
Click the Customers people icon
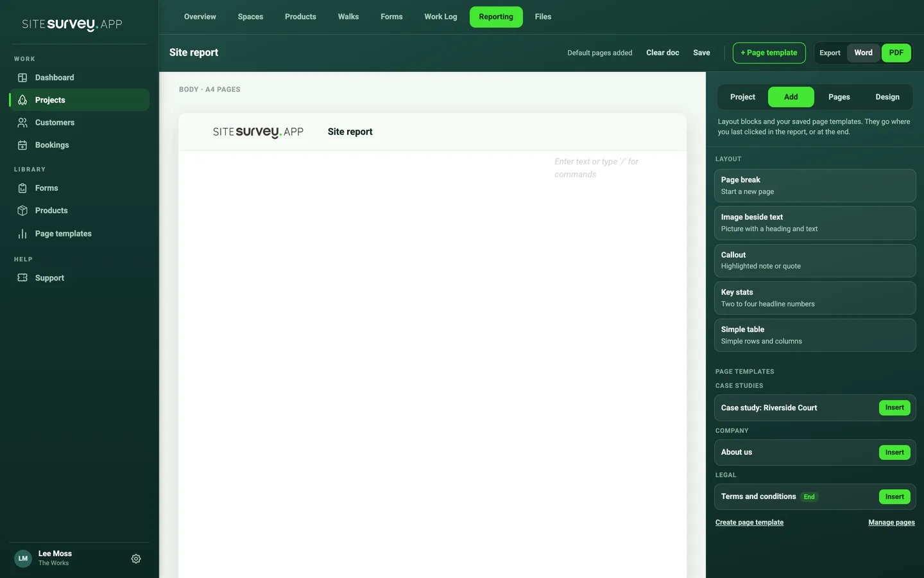22,123
